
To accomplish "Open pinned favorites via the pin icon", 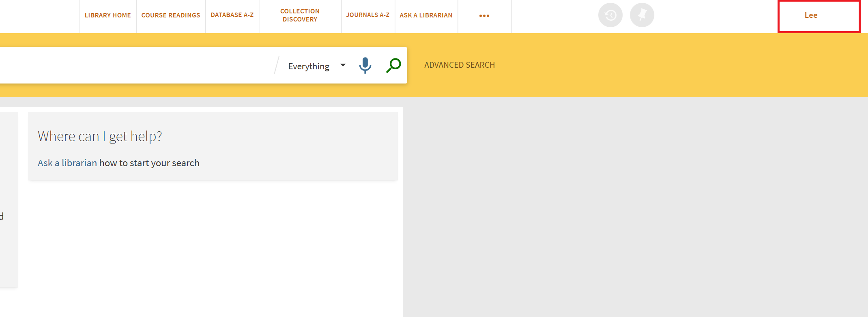I will click(642, 15).
